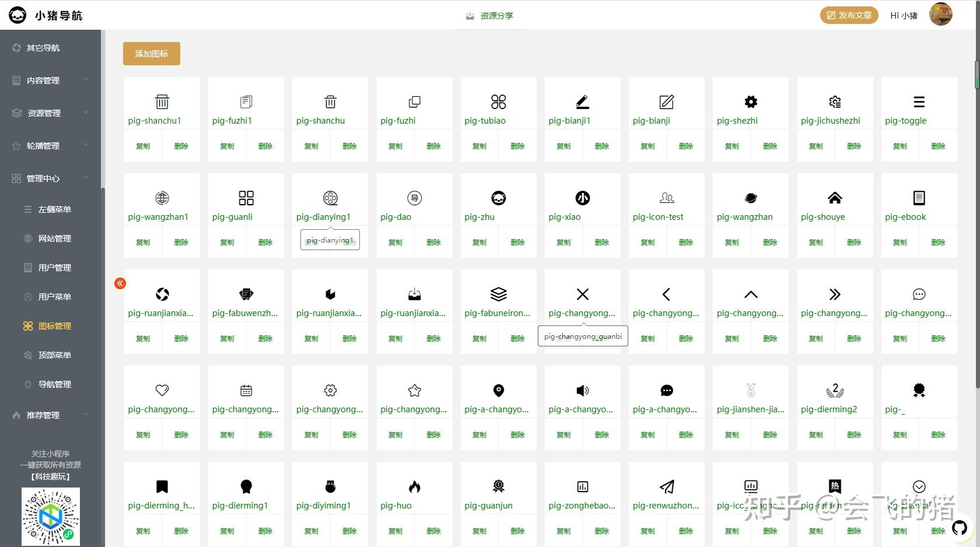Viewport: 980px width, 547px height.
Task: Go to 左侧菜单 in the sidebar
Action: 50,209
